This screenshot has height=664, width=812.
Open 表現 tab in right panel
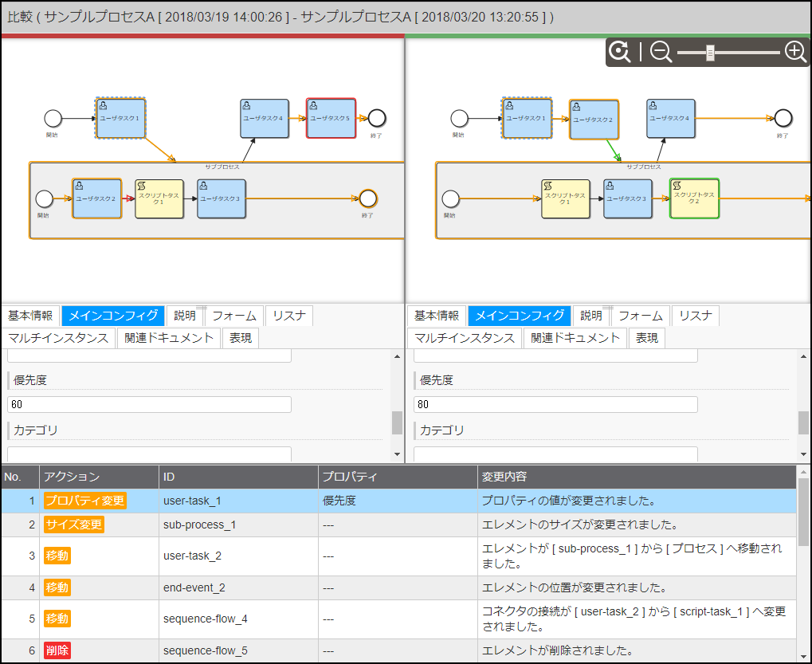pos(647,338)
